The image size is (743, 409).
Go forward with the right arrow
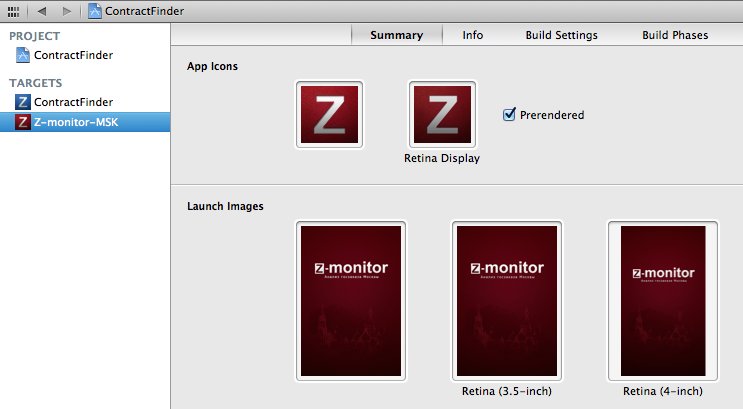coord(67,11)
